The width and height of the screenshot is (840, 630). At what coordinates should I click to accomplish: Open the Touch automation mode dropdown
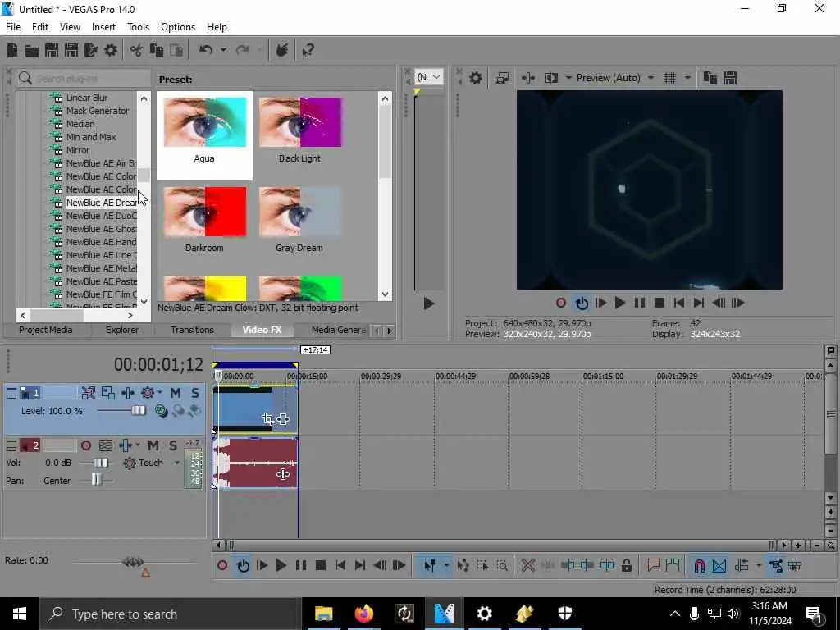point(177,463)
